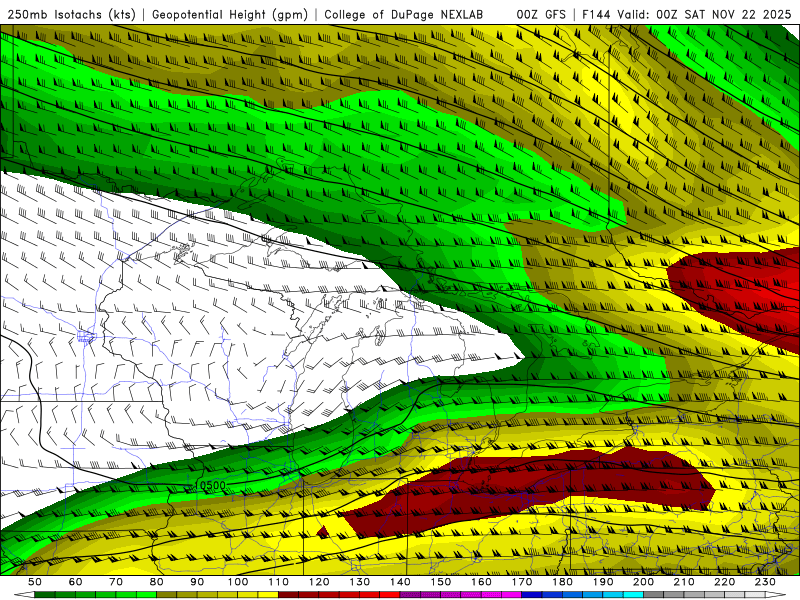Image resolution: width=800 pixels, height=600 pixels.
Task: Click the '00Z GFS' model run label
Action: click(541, 14)
